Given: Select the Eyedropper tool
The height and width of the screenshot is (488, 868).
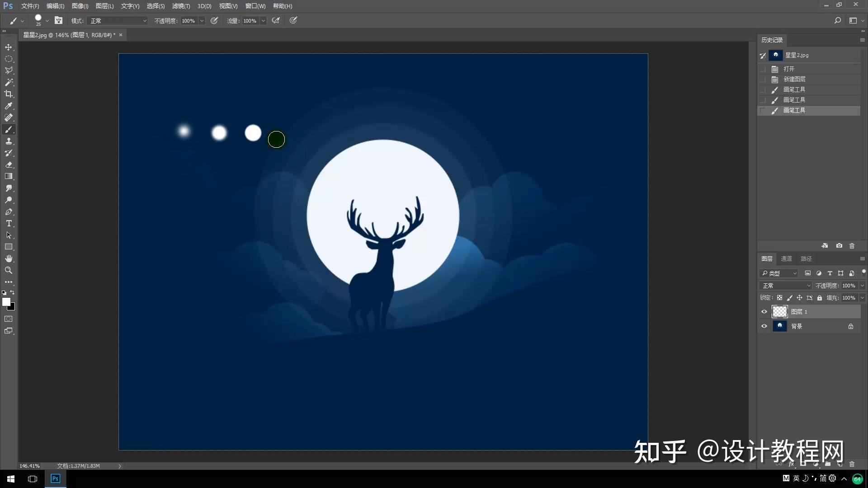Looking at the screenshot, I should click(x=9, y=106).
